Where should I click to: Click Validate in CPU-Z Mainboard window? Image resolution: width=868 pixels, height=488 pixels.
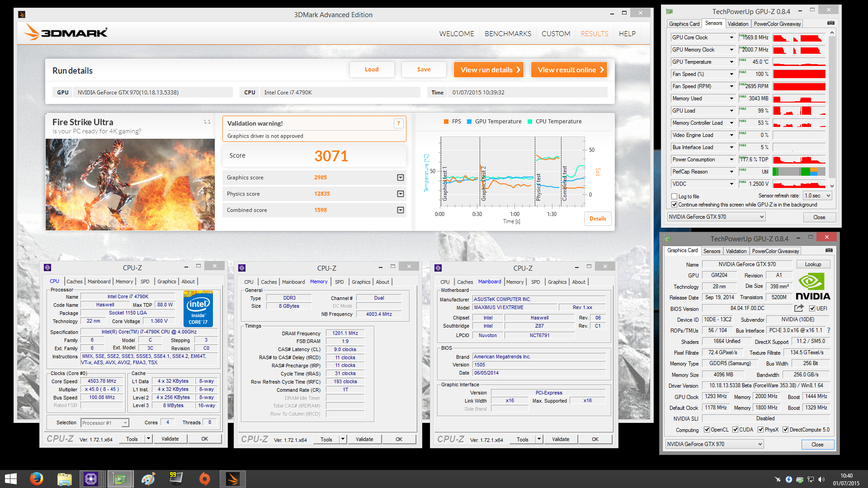pyautogui.click(x=561, y=439)
